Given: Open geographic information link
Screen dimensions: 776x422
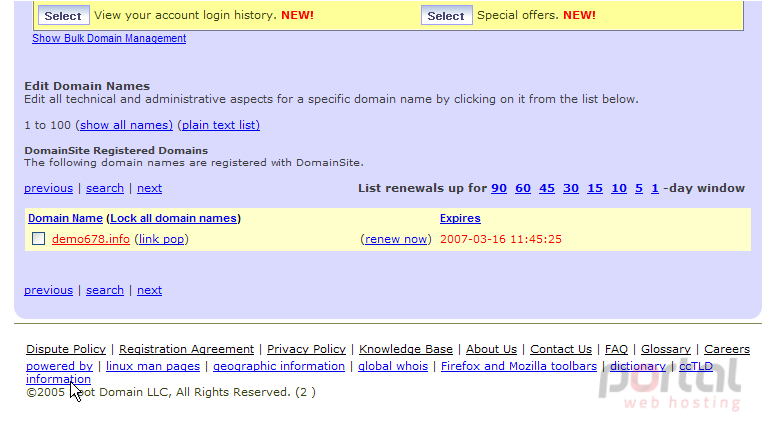Looking at the screenshot, I should (279, 366).
